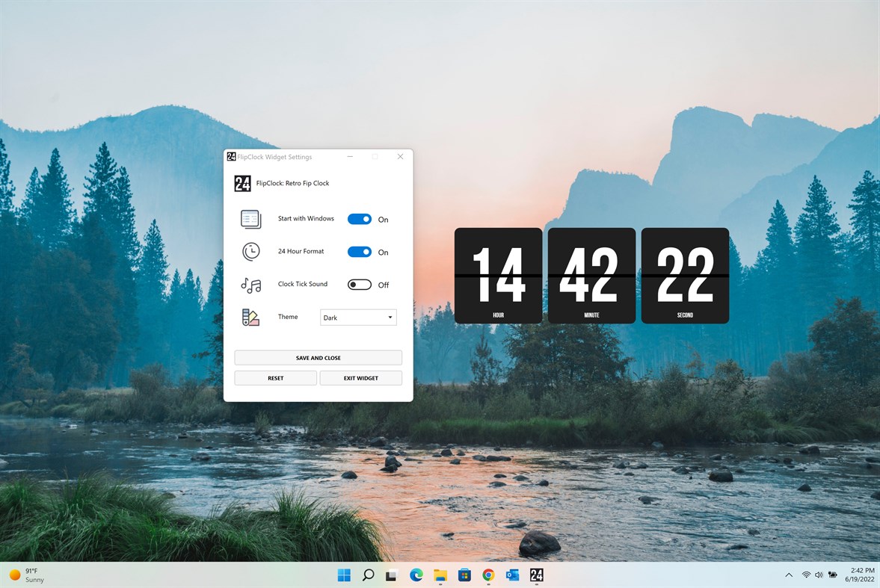880x588 pixels.
Task: Open the Windows Start menu
Action: [343, 575]
